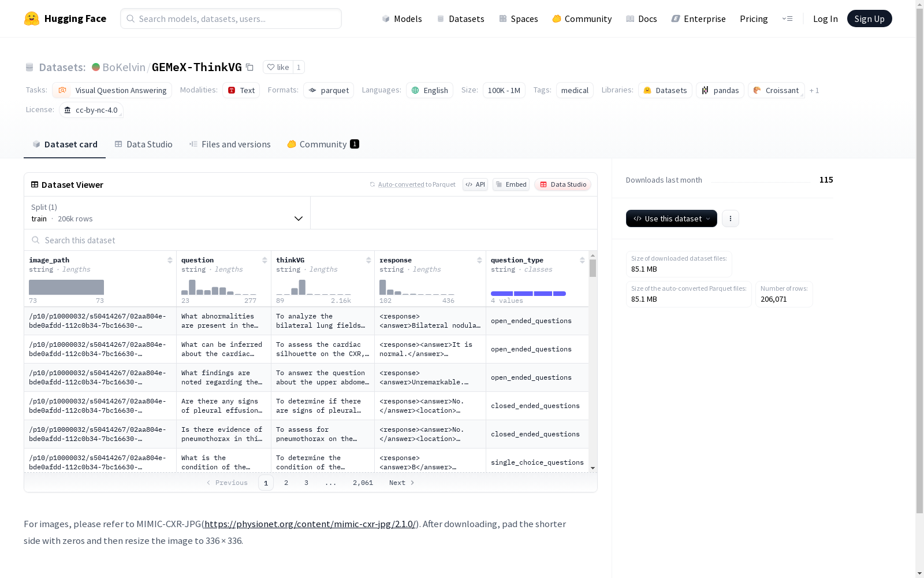
Task: Click the API button in Dataset Viewer
Action: click(x=475, y=184)
